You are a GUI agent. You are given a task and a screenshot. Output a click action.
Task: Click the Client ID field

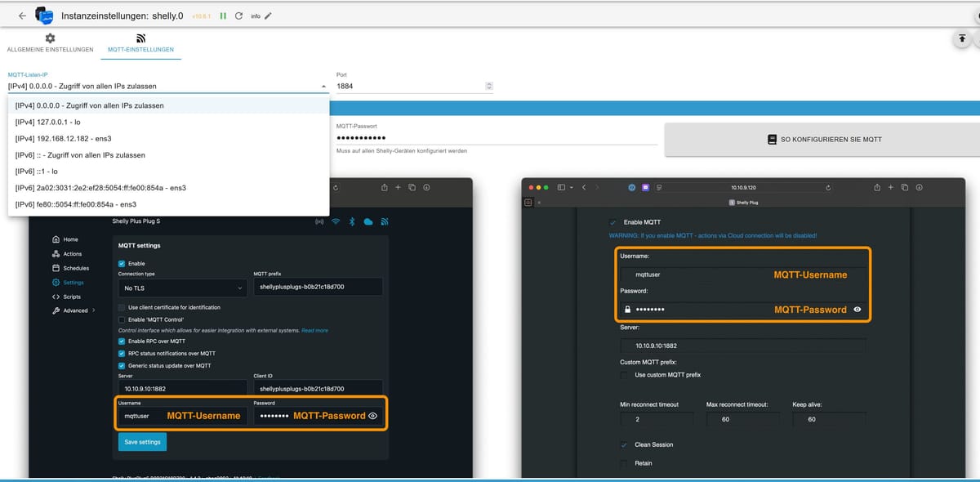[x=318, y=389]
